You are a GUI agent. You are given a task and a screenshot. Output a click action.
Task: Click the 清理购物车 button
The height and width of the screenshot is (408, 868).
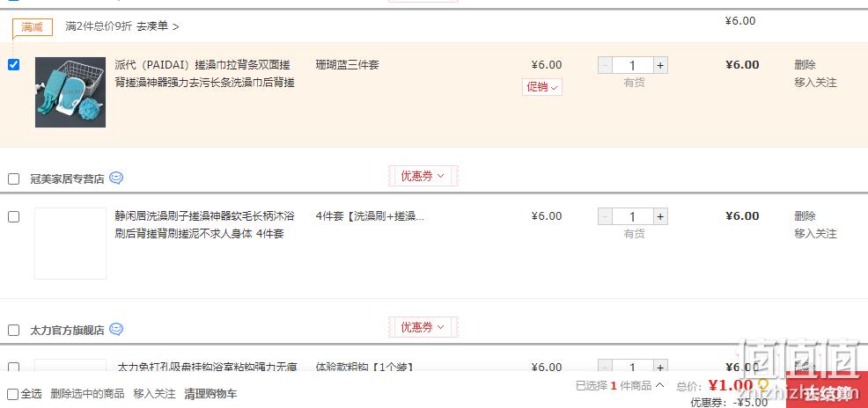click(210, 394)
